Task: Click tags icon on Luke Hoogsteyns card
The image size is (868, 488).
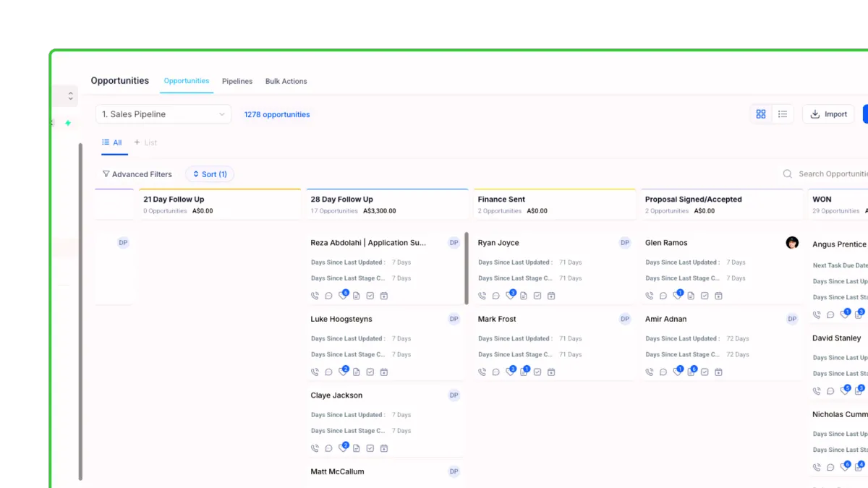Action: click(x=343, y=372)
